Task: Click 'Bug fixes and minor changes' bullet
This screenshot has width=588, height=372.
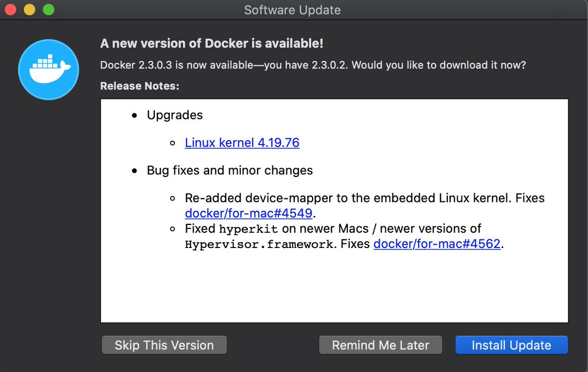Action: click(230, 171)
